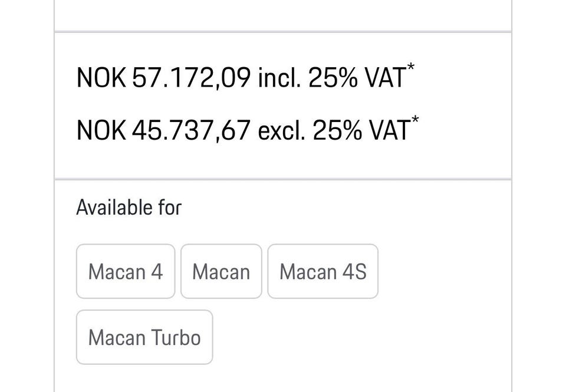Click the word "incl." in the first price
This screenshot has height=392, width=566.
[281, 78]
